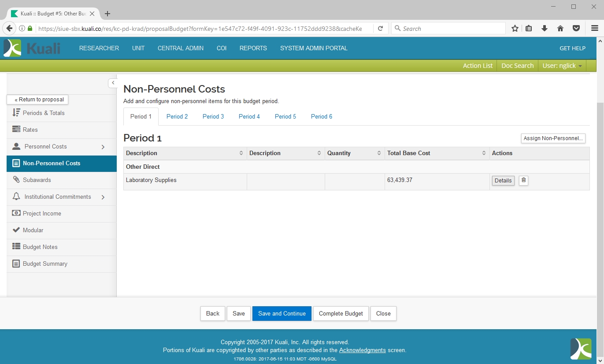The height and width of the screenshot is (364, 604).
Task: Go to browser home page icon
Action: click(560, 29)
